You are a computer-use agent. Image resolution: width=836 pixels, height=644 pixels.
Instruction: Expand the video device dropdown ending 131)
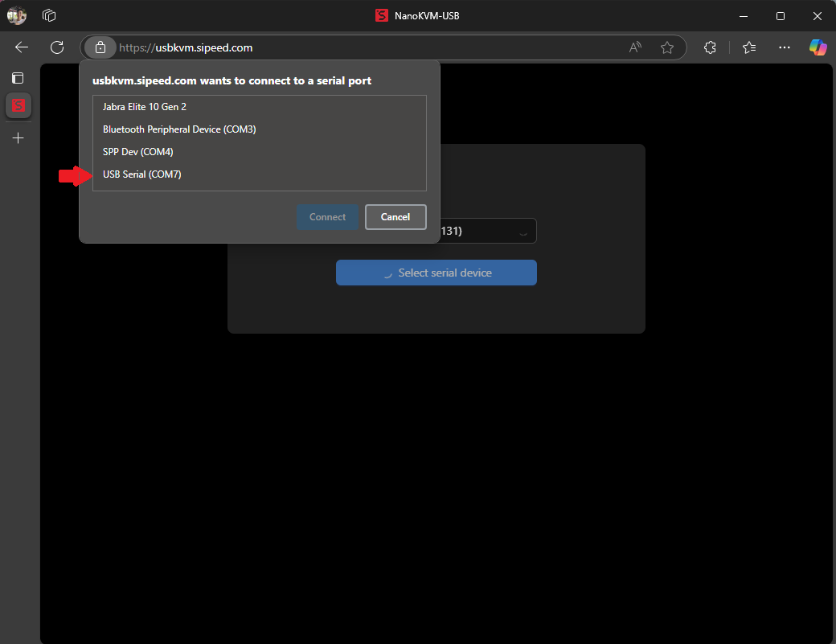488,231
